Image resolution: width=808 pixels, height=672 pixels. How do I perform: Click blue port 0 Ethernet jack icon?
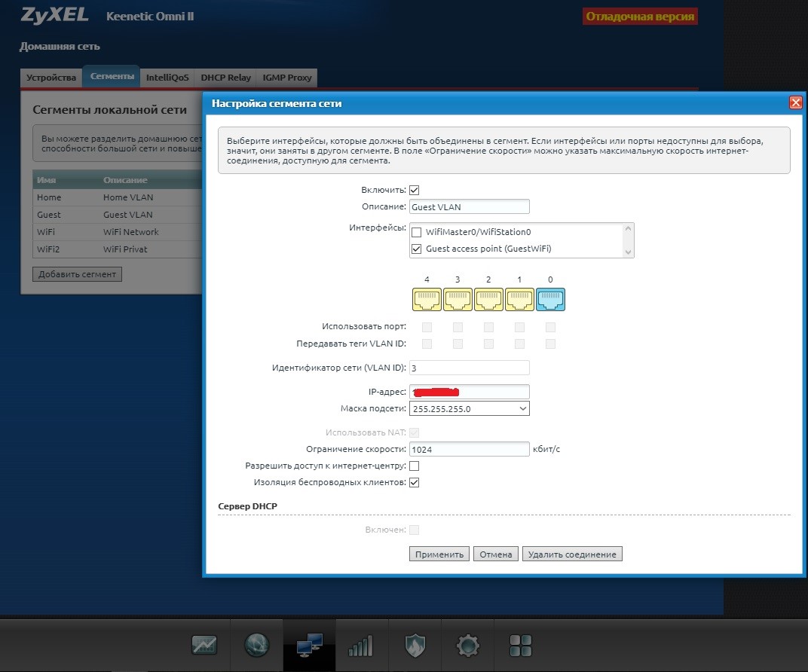point(550,299)
